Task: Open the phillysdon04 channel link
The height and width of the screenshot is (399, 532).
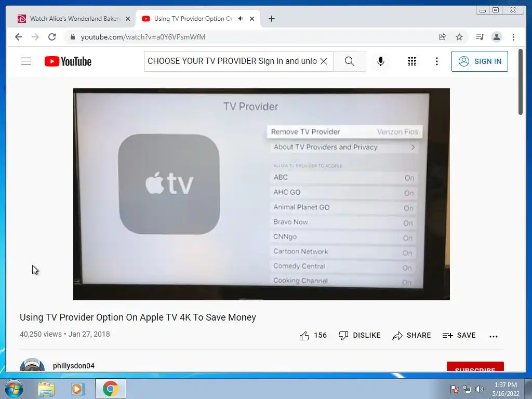Action: (x=74, y=366)
